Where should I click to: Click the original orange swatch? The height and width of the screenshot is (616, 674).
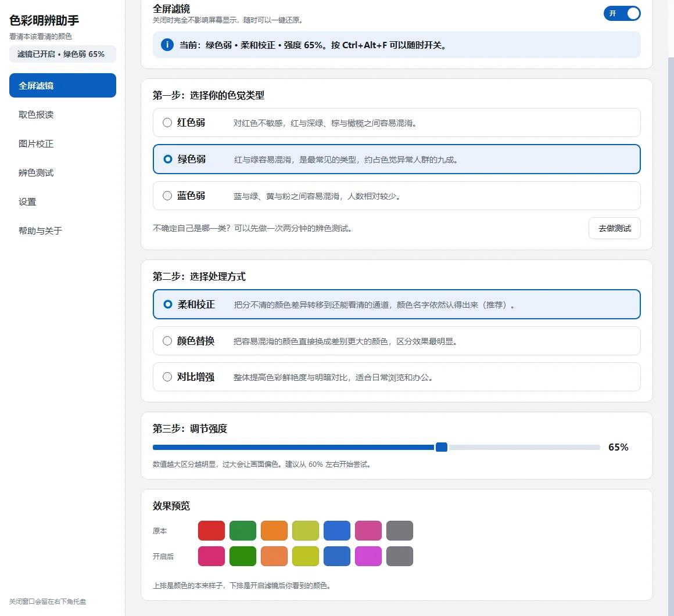[x=274, y=531]
